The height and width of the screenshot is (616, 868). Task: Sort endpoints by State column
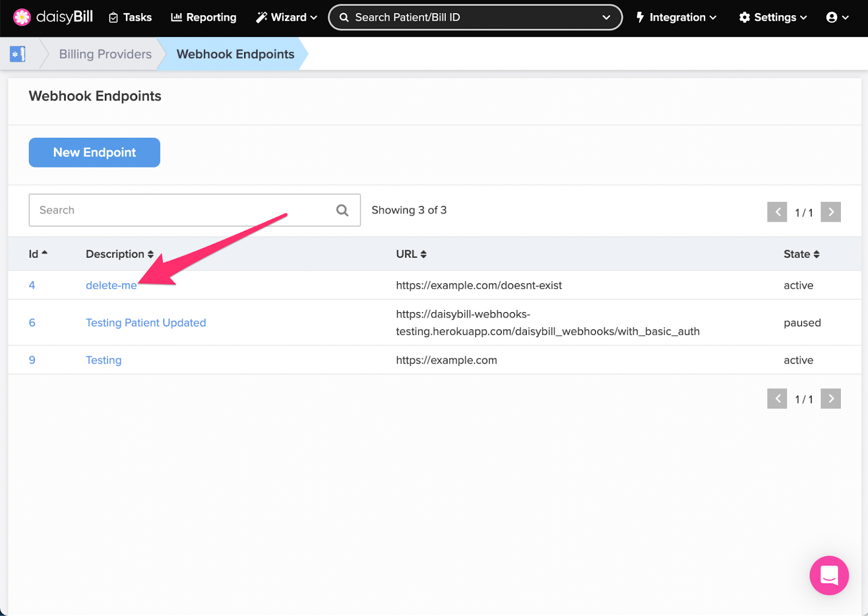pyautogui.click(x=801, y=253)
